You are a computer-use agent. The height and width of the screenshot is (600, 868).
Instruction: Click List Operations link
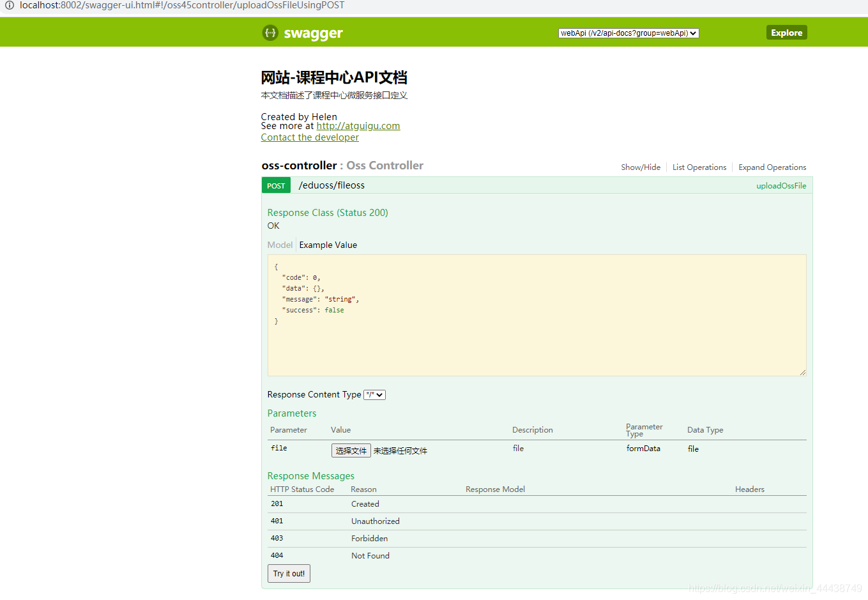(699, 167)
